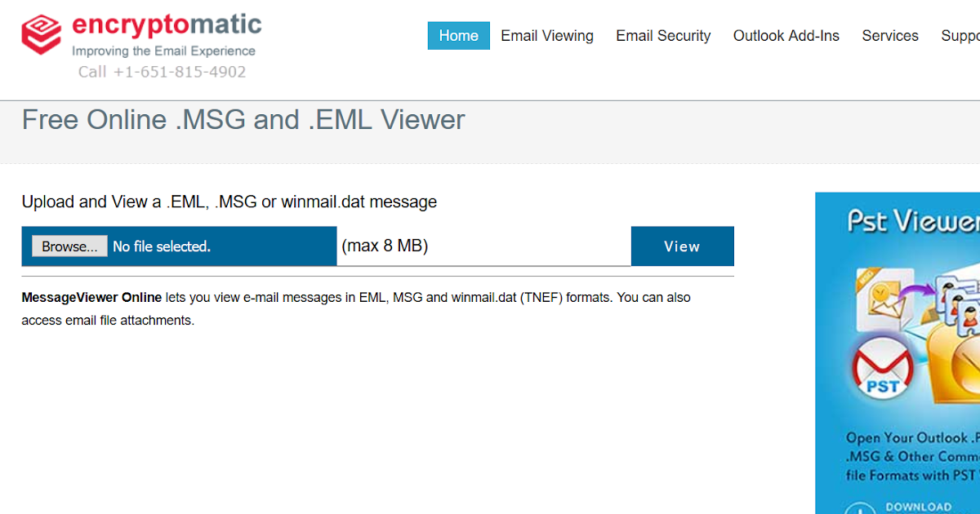Click the Call +1-651-815-4902 phone number

click(163, 72)
